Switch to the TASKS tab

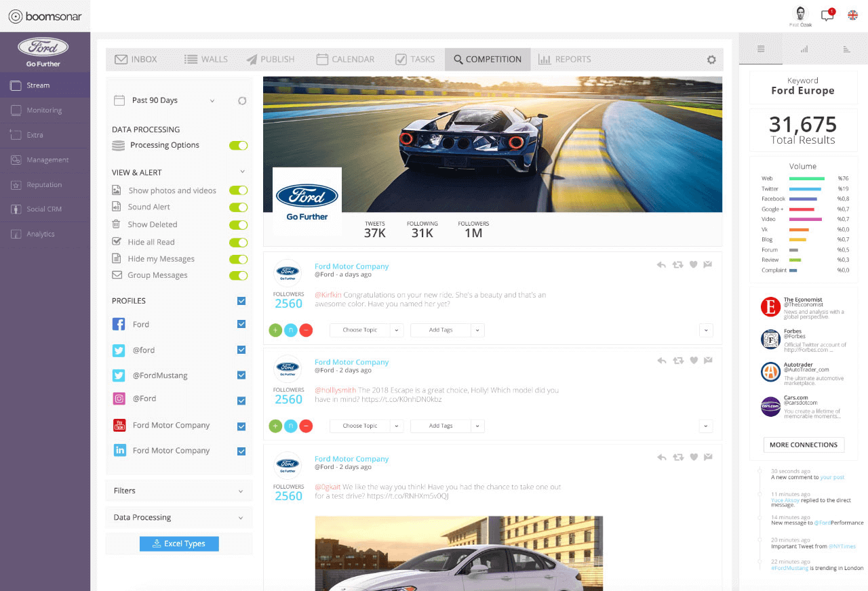pyautogui.click(x=415, y=60)
